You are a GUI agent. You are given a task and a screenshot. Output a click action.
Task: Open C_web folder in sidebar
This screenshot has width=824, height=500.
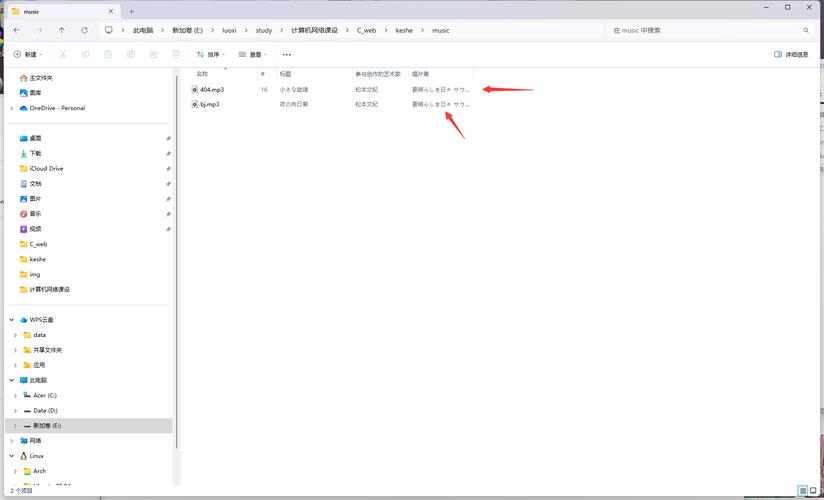click(x=34, y=244)
